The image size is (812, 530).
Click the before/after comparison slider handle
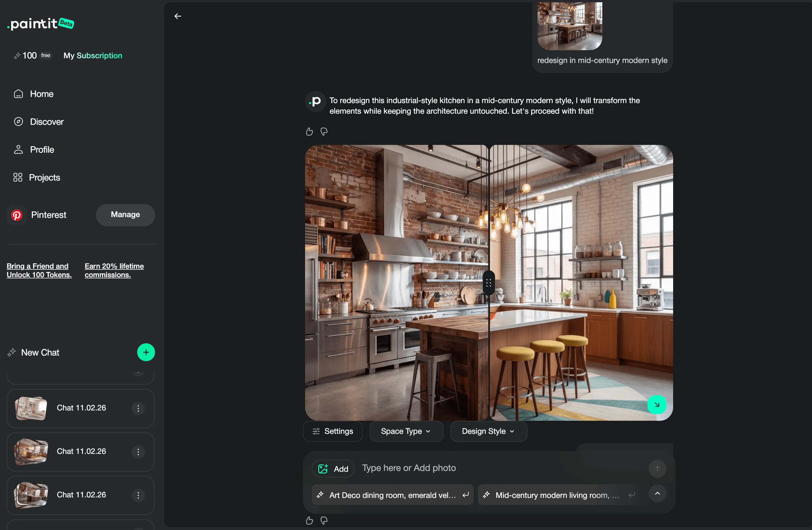pyautogui.click(x=489, y=283)
